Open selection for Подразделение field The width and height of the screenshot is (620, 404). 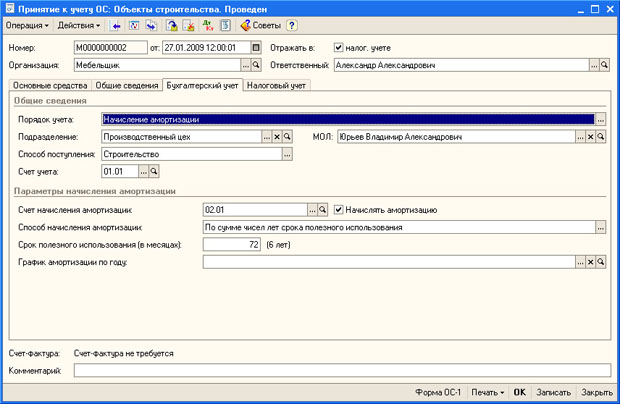click(x=267, y=137)
